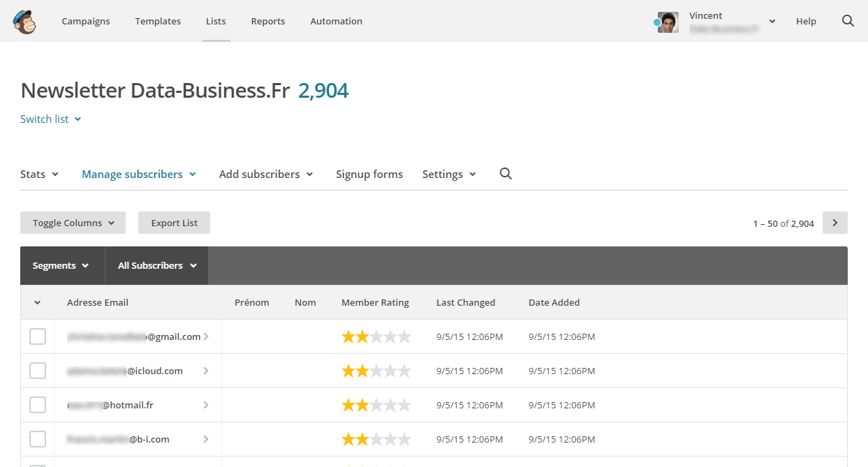Viewport: 868px width, 467px height.
Task: Open the Campaigns tab
Action: (86, 22)
